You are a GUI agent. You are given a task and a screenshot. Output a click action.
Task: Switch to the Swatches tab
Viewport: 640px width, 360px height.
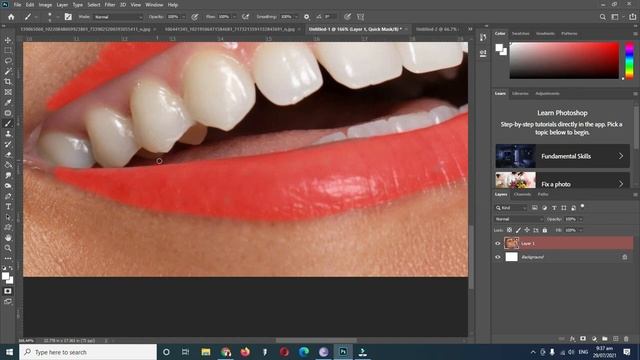pyautogui.click(x=520, y=33)
